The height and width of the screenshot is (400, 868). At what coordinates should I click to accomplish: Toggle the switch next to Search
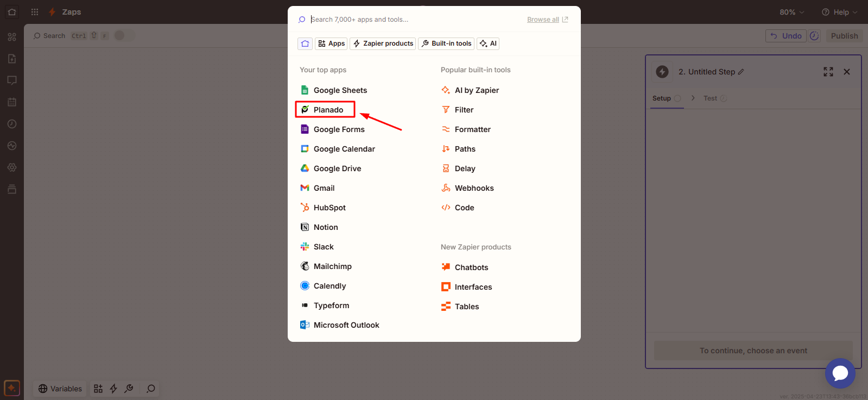[x=124, y=35]
